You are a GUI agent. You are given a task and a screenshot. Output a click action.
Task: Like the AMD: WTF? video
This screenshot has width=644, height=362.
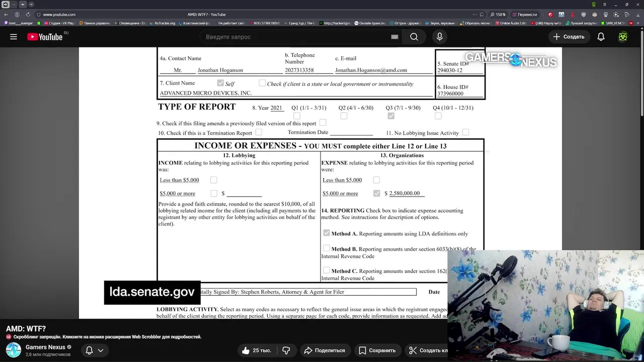[257, 350]
